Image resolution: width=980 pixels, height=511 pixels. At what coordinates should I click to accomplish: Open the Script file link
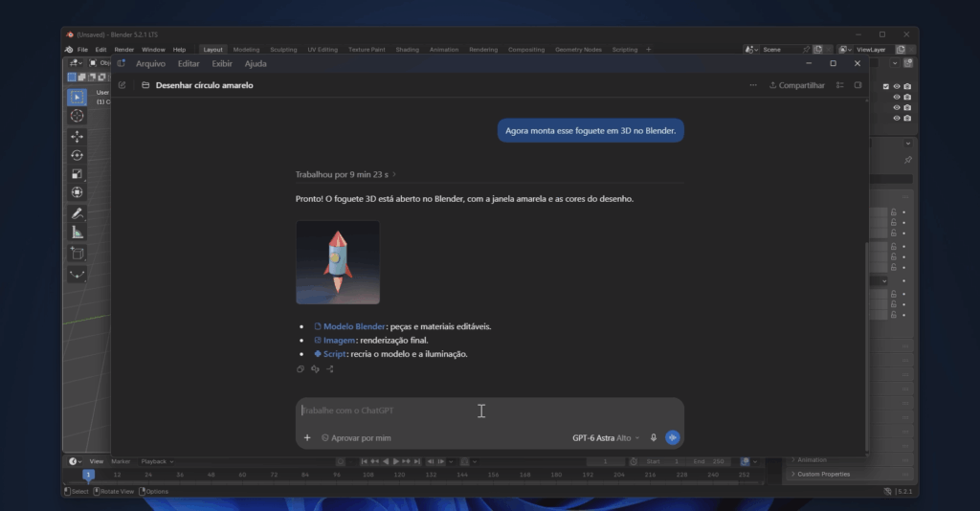tap(330, 354)
